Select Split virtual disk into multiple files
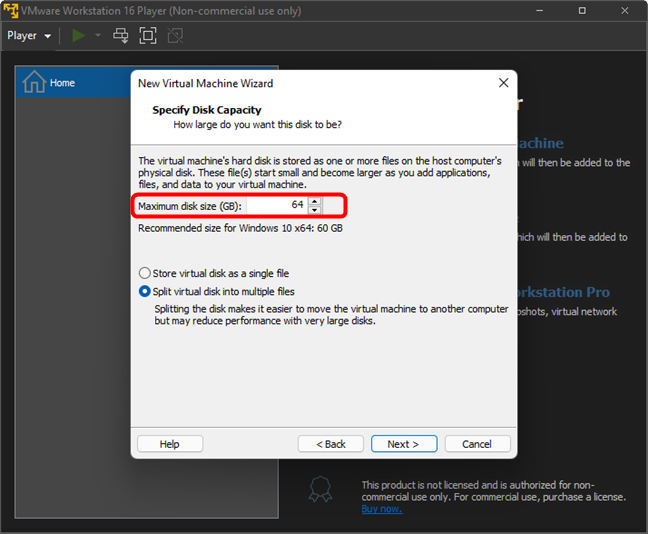This screenshot has height=534, width=648. click(217, 291)
